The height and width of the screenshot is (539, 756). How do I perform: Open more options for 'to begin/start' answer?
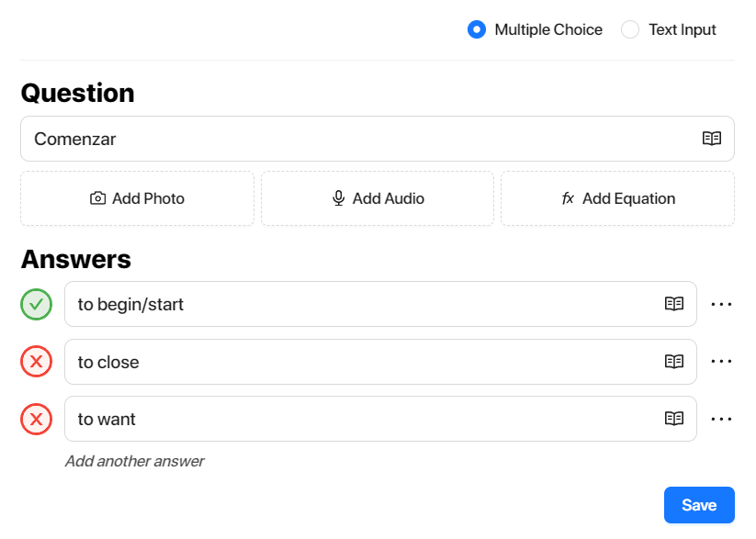721,304
